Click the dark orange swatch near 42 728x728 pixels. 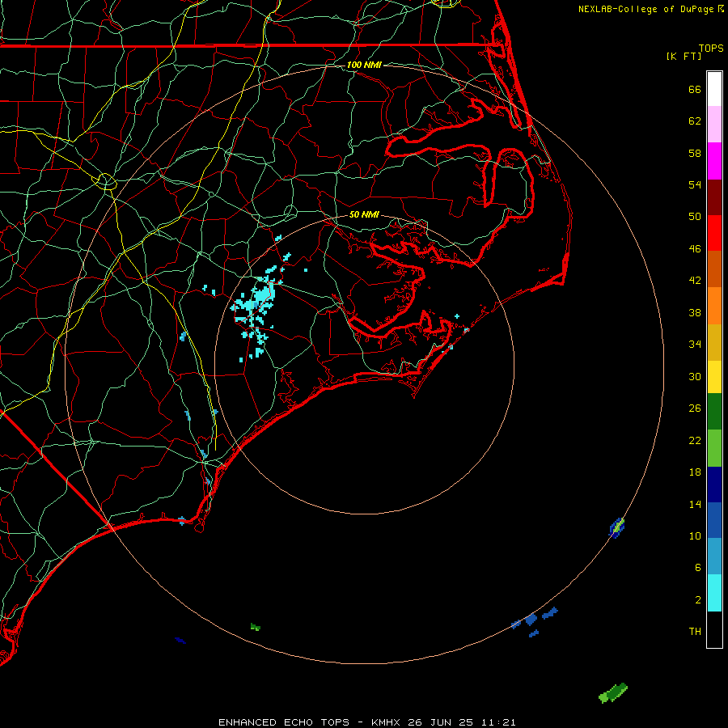click(x=714, y=269)
